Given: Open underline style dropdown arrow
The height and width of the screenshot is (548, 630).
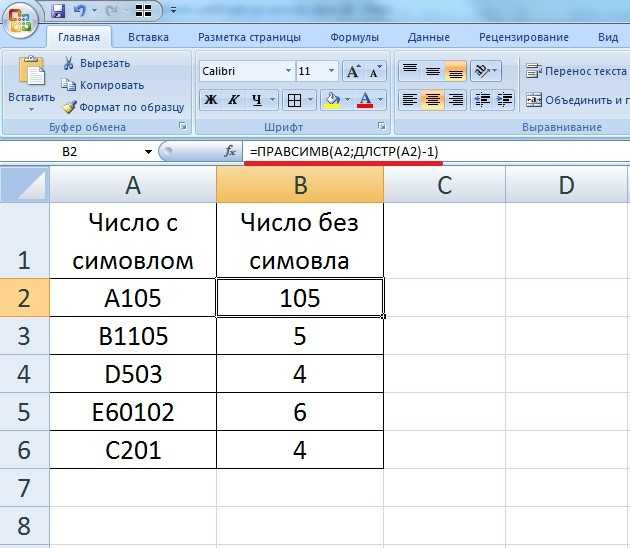Looking at the screenshot, I should 272,99.
